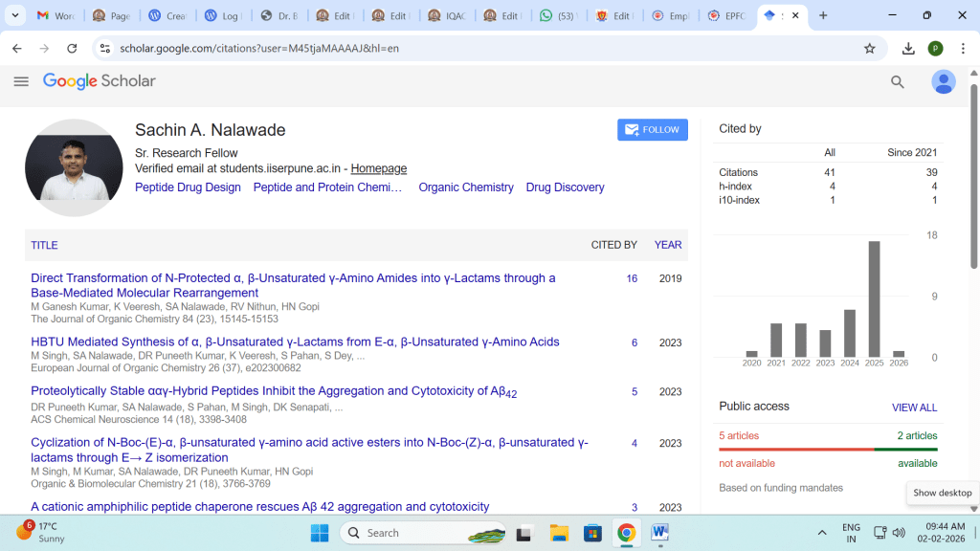This screenshot has height=551, width=980.
Task: Click the Scholar search magnifier icon
Action: point(898,82)
